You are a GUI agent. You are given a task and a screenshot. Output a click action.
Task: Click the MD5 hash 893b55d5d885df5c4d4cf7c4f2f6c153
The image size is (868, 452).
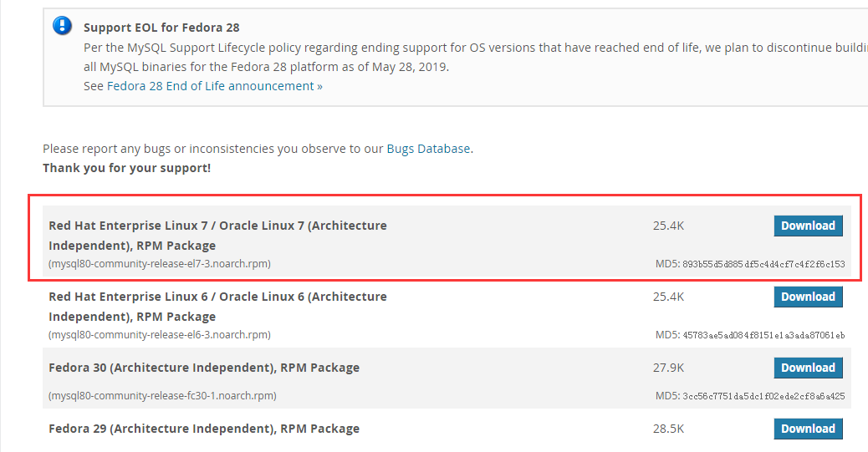pos(763,265)
